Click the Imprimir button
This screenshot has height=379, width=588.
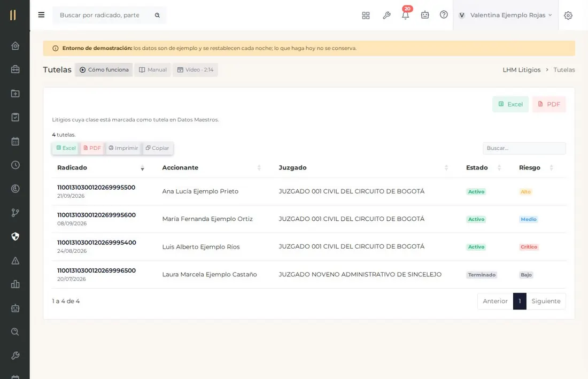(x=123, y=148)
